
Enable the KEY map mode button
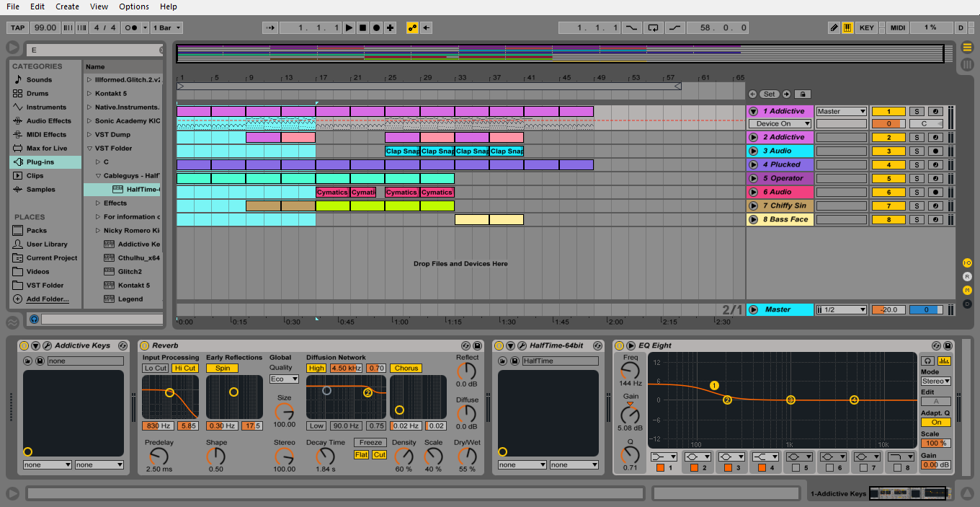coord(867,27)
